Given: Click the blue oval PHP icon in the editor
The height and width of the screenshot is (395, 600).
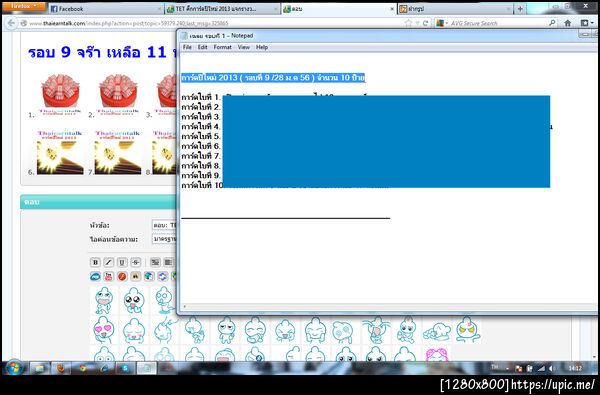Looking at the screenshot, I should pos(95,276).
